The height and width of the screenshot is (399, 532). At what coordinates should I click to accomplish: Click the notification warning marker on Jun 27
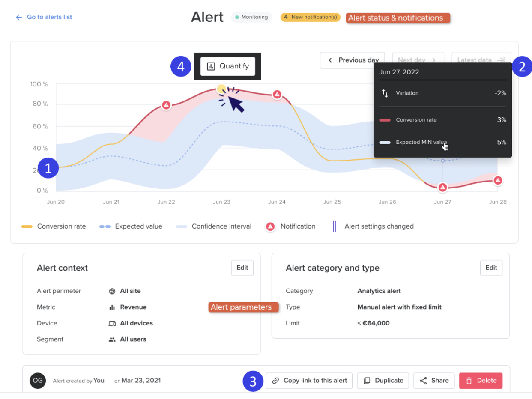[x=443, y=188]
